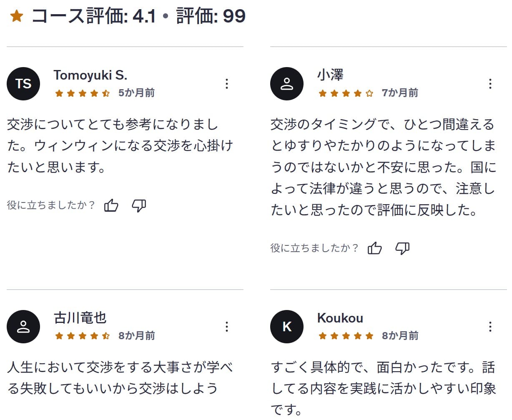Toggle thumbs-up on Tomoyuki's review as helpful

111,205
